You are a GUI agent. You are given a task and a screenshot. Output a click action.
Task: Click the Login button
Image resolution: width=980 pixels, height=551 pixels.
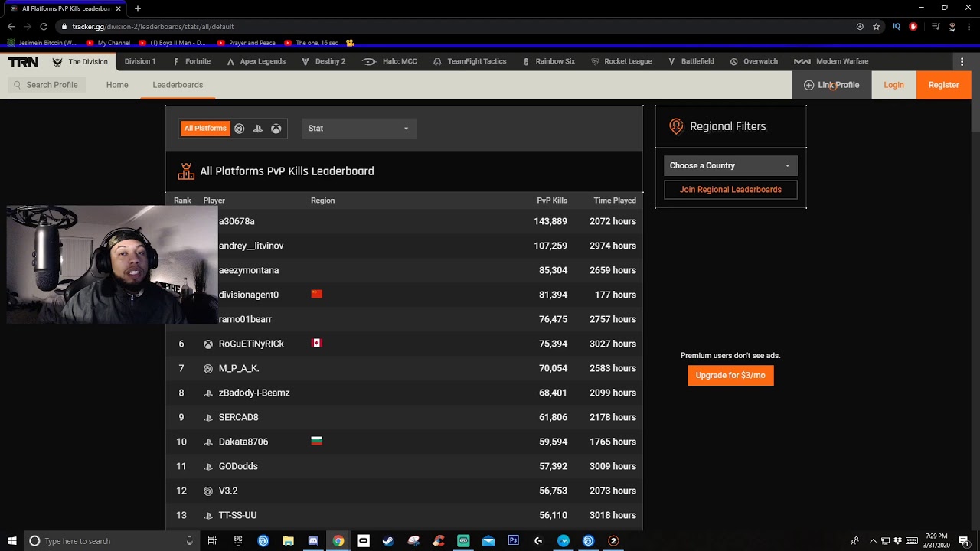point(893,85)
